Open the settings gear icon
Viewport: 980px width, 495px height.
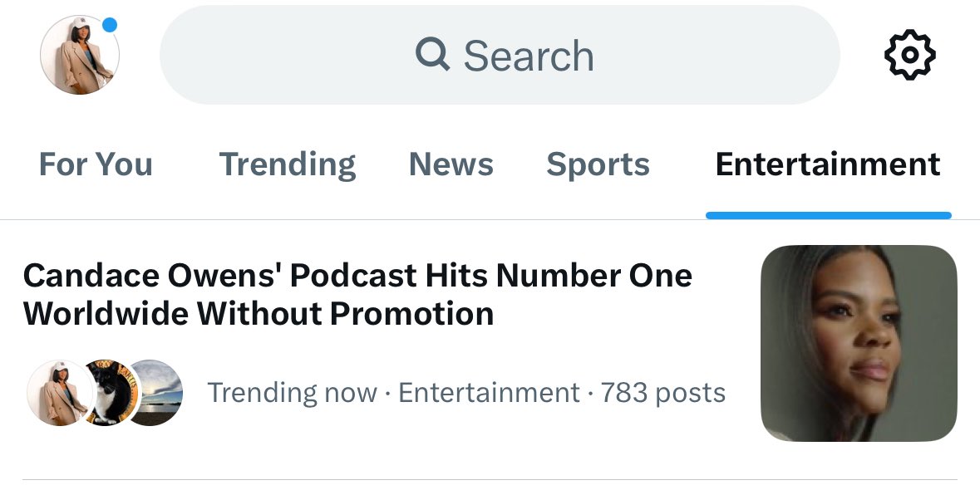pyautogui.click(x=909, y=55)
